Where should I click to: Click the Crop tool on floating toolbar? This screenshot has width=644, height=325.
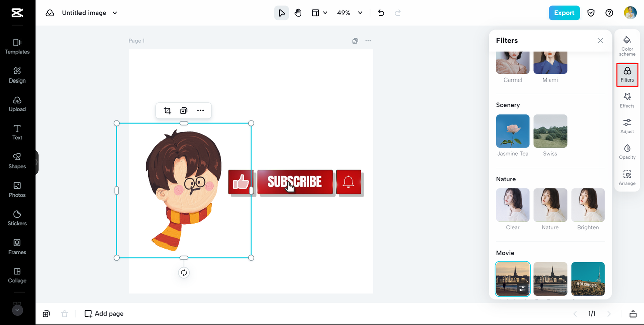[x=167, y=111]
